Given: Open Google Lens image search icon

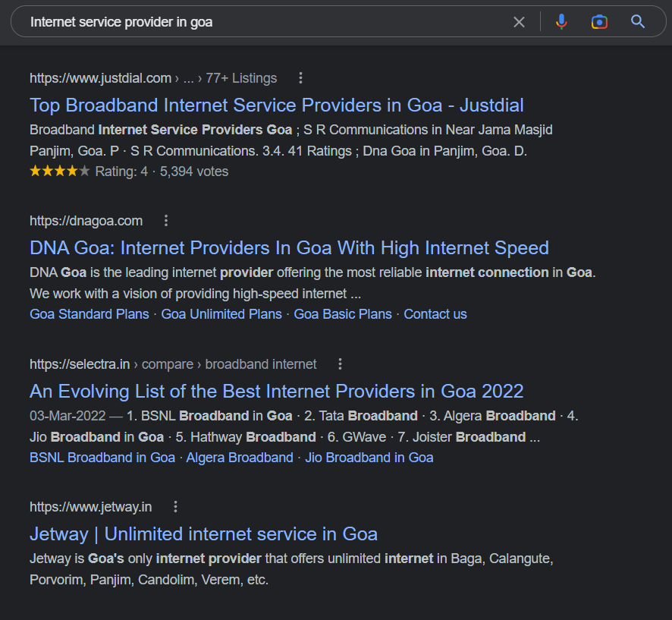Looking at the screenshot, I should click(x=599, y=22).
